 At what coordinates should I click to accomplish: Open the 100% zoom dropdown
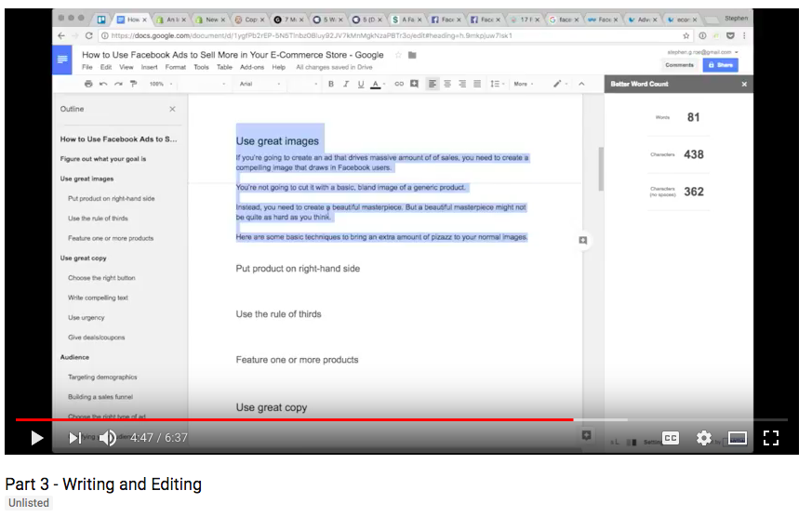[x=161, y=84]
